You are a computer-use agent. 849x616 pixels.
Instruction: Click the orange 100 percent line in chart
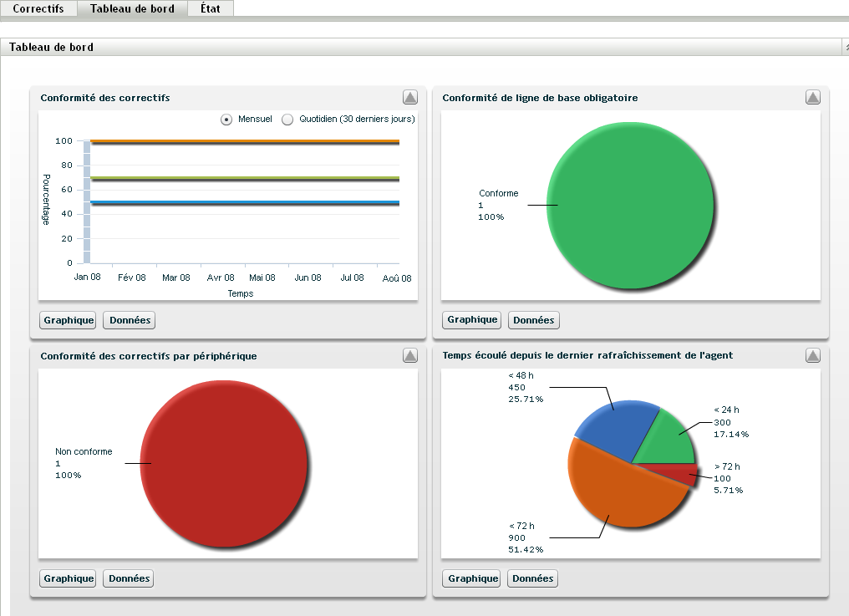(x=245, y=141)
